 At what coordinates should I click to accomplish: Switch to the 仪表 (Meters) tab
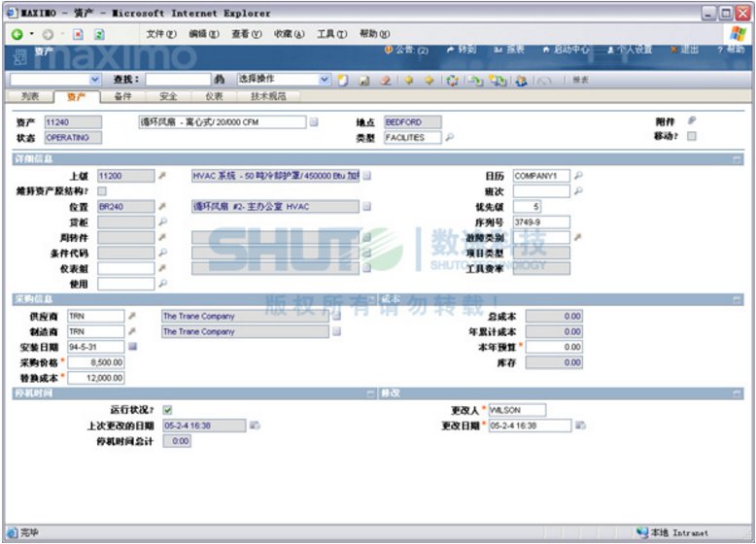214,96
